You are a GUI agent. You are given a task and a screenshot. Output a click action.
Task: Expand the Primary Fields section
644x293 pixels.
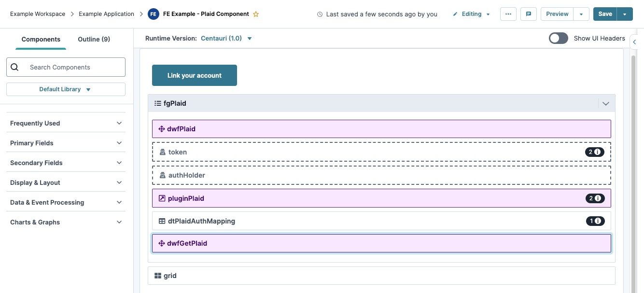(x=66, y=143)
